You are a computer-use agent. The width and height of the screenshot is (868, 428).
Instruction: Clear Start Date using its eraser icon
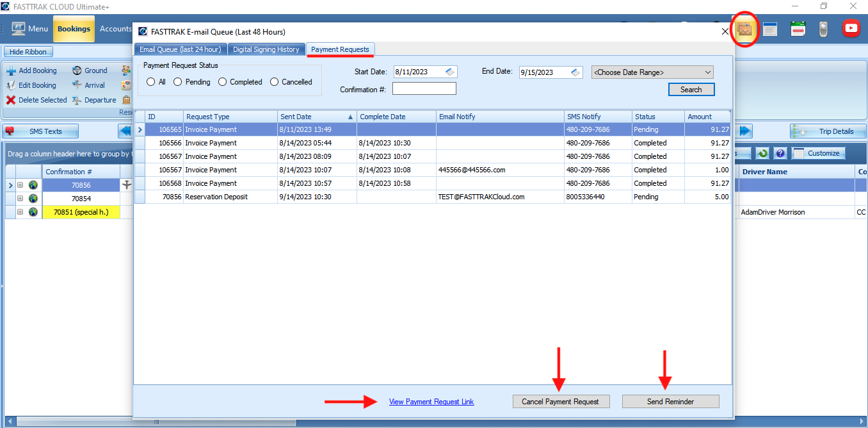450,72
